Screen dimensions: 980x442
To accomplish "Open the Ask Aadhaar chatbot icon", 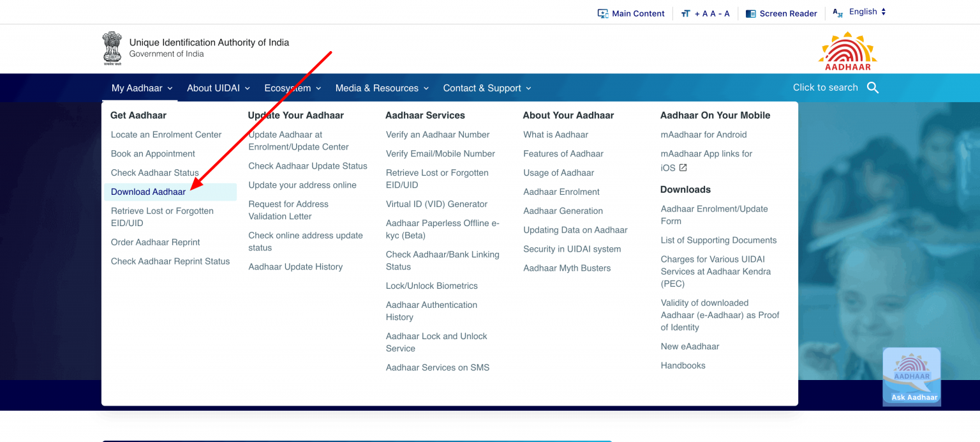I will click(x=912, y=376).
